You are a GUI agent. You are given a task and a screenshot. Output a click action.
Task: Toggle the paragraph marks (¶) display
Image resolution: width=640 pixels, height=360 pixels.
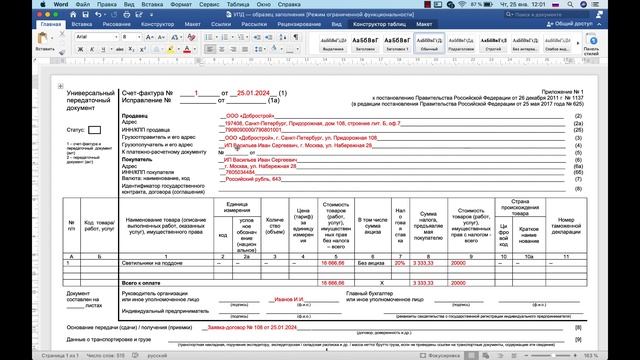click(x=296, y=37)
